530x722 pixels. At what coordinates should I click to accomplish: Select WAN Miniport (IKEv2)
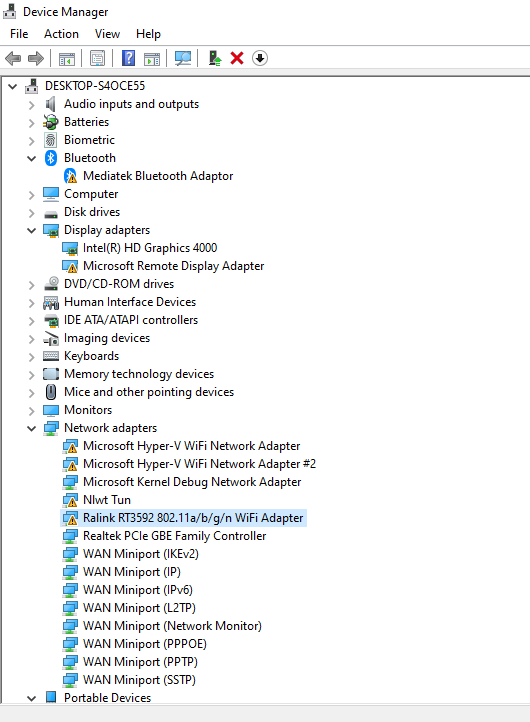(141, 553)
